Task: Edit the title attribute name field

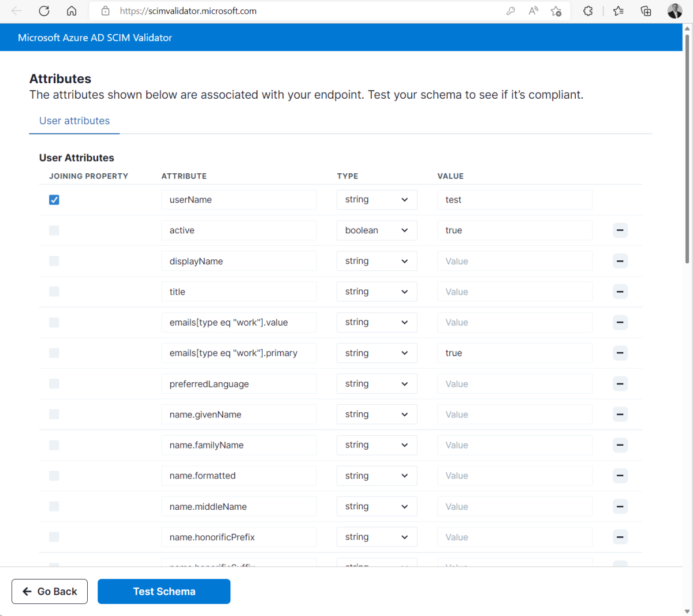Action: coord(239,292)
